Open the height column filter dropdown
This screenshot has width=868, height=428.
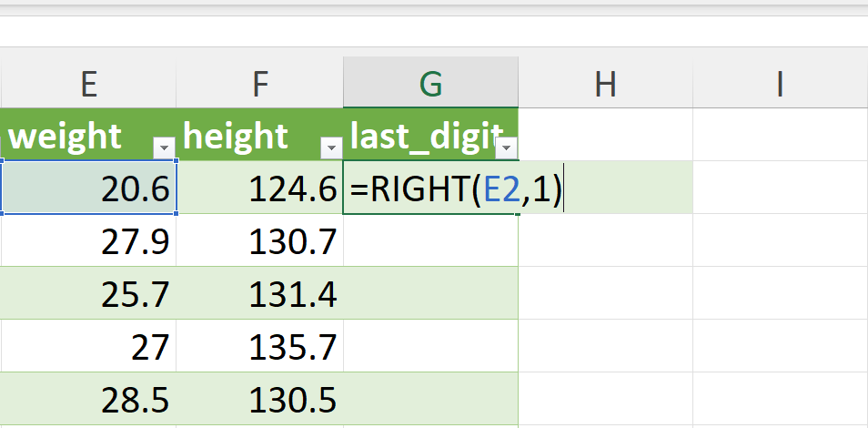click(331, 148)
